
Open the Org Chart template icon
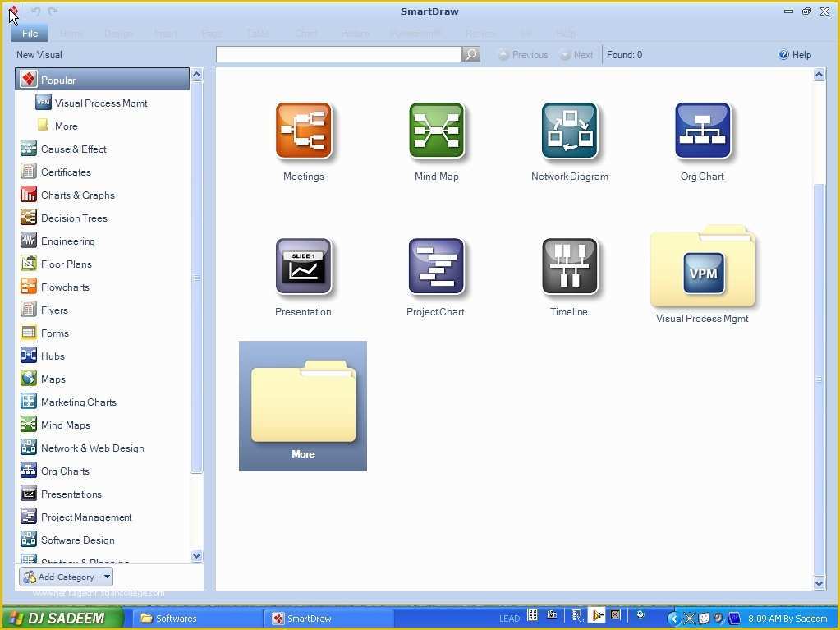tap(702, 131)
